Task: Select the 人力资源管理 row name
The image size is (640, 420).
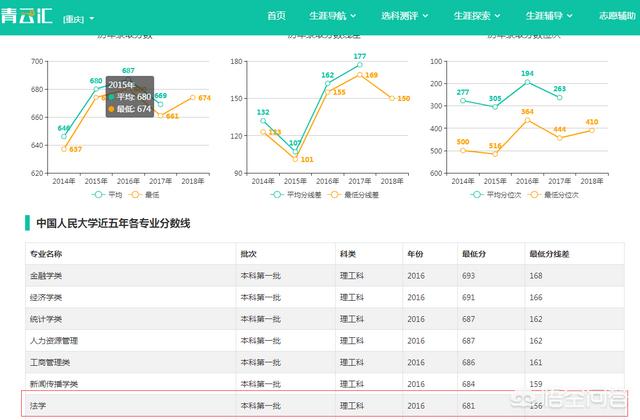Action: (x=54, y=341)
